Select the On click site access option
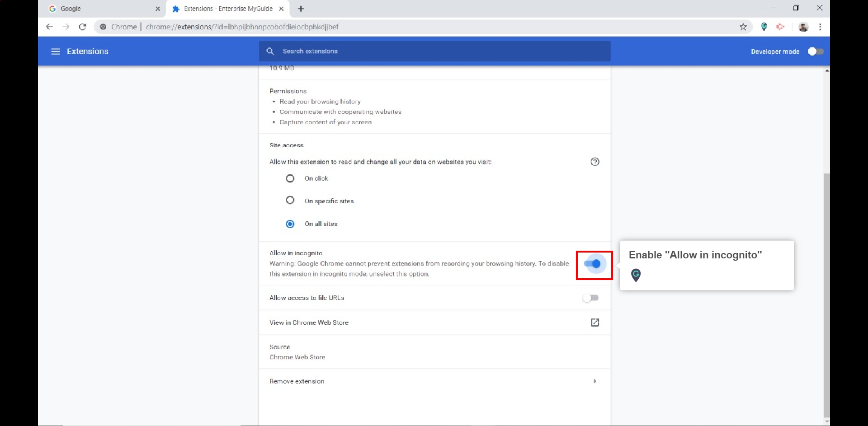This screenshot has height=426, width=868. pyautogui.click(x=290, y=178)
